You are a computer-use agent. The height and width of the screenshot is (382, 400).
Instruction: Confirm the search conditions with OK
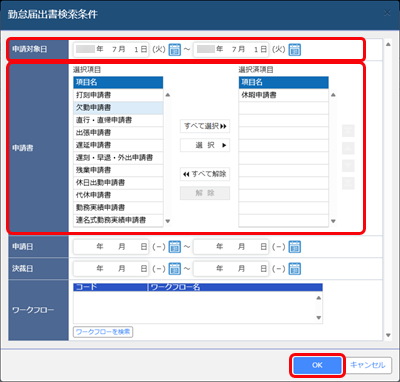coord(317,365)
